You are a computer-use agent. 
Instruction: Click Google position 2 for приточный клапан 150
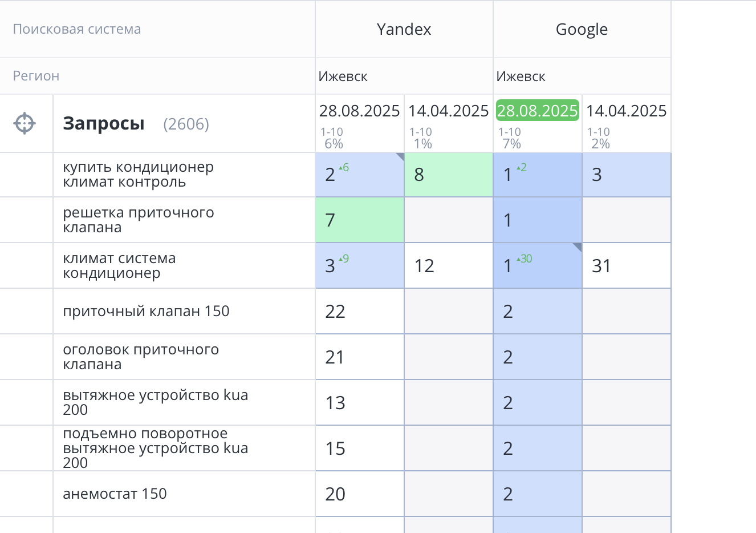(x=538, y=312)
